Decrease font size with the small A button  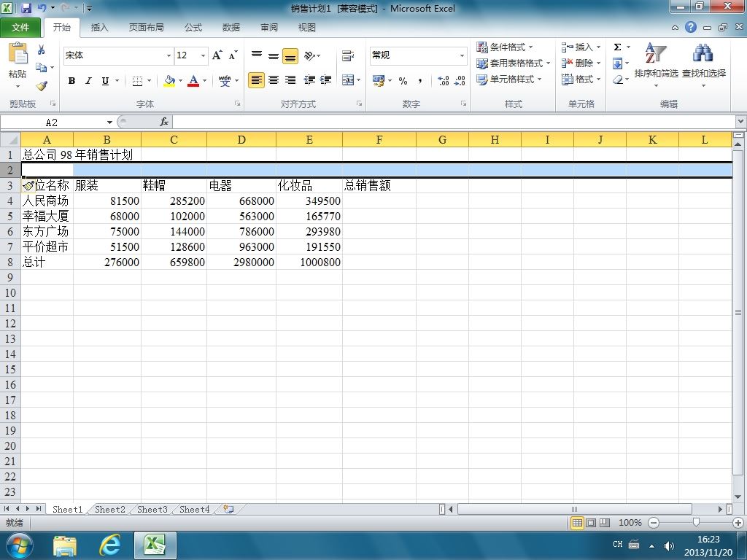(x=233, y=55)
